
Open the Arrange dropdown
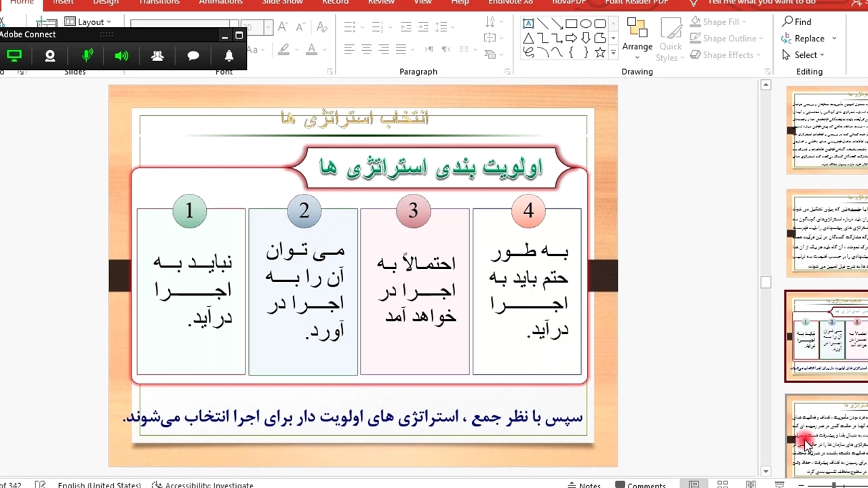pyautogui.click(x=637, y=47)
